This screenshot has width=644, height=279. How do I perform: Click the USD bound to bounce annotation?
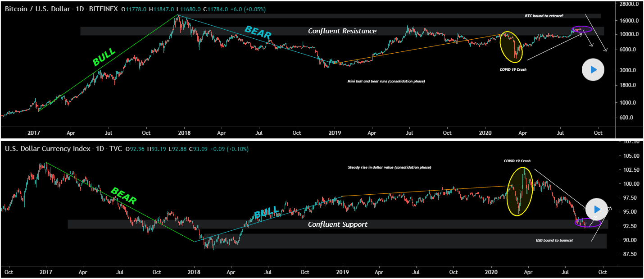pos(554,240)
